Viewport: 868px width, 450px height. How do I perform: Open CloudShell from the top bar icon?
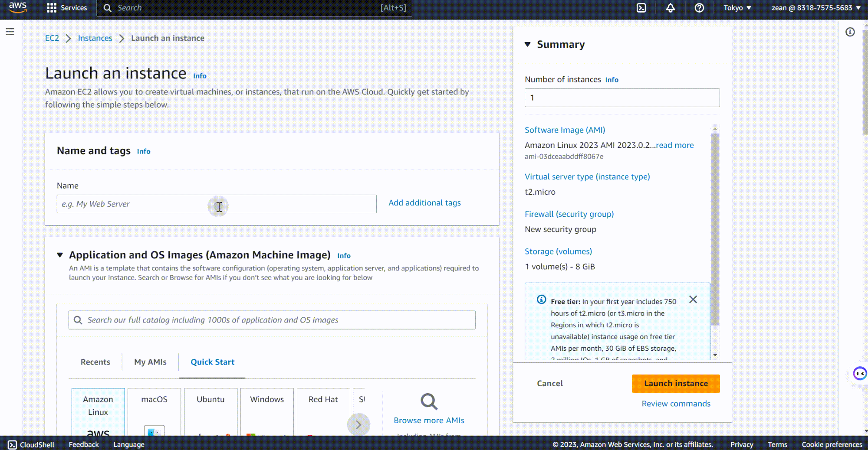(x=641, y=8)
